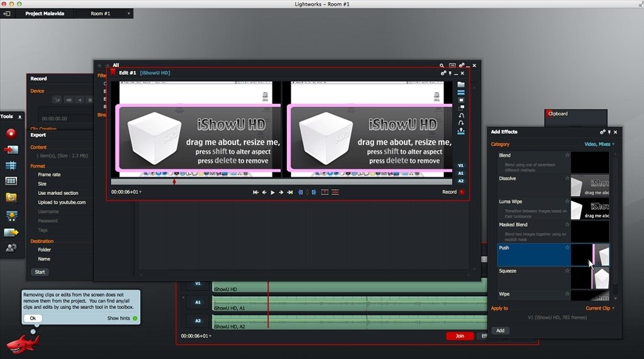Open user settings icon in Tools
This screenshot has width=644, height=359.
(x=11, y=248)
